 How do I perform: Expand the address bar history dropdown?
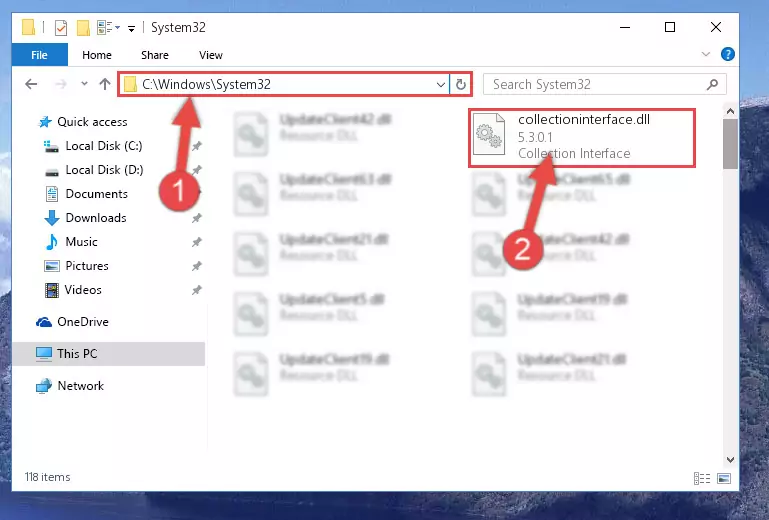[x=441, y=84]
